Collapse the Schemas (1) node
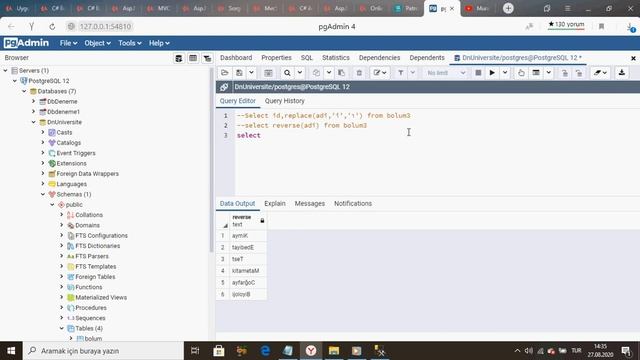 click(43, 194)
